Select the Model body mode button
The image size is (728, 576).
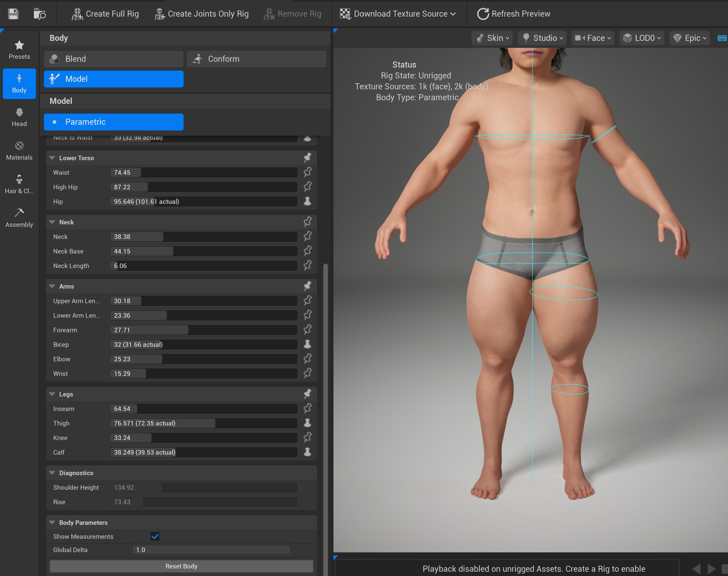113,79
